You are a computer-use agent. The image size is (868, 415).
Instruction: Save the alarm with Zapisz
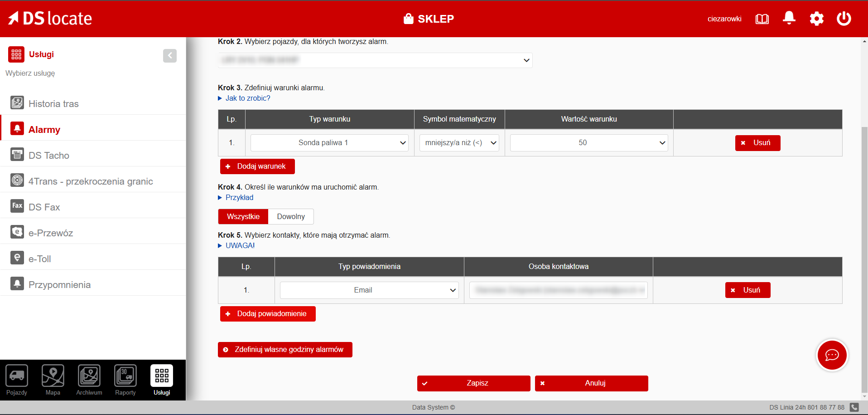point(473,383)
